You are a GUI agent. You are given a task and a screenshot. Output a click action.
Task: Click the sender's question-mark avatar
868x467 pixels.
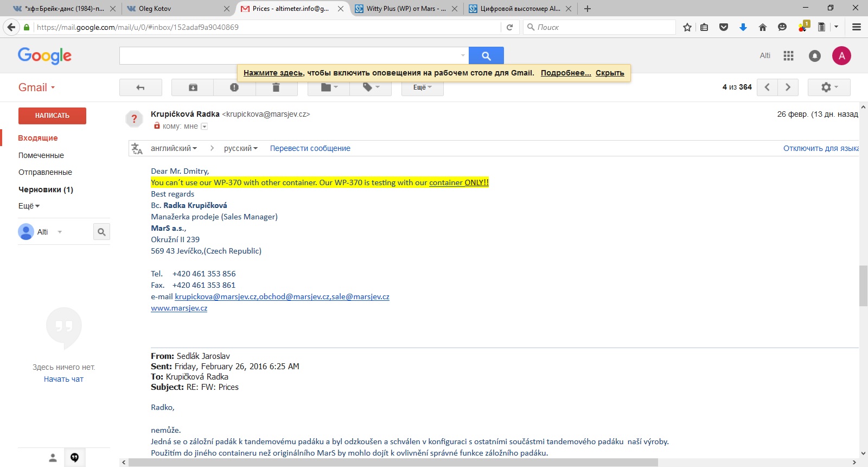coord(134,119)
